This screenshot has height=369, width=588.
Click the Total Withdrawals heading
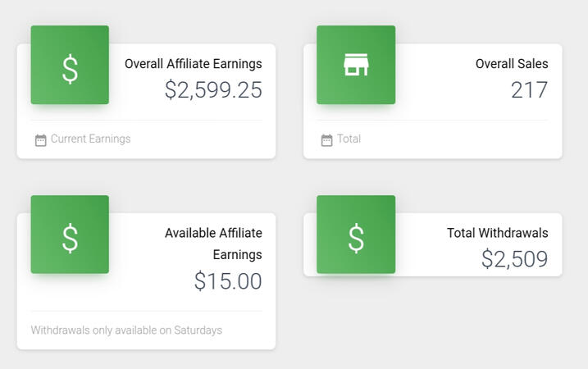click(x=498, y=234)
